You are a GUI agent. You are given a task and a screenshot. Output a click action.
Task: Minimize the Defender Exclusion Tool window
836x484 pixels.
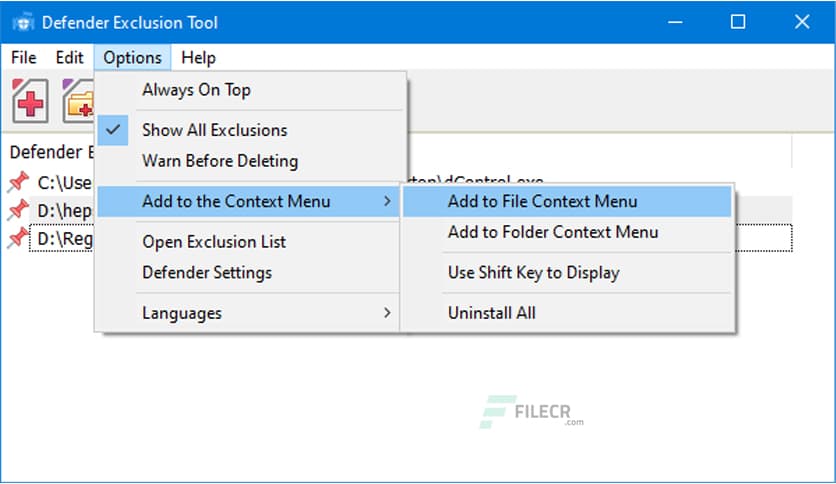coord(675,22)
